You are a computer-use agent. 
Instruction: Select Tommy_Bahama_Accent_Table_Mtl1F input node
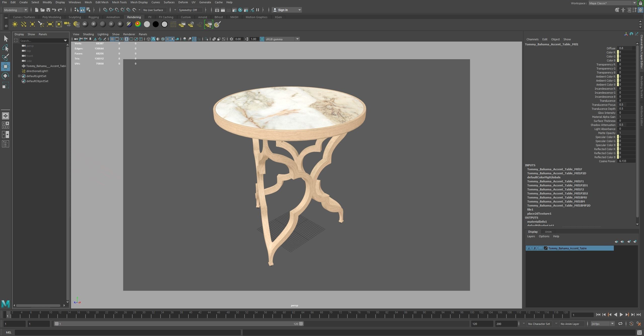pos(554,169)
